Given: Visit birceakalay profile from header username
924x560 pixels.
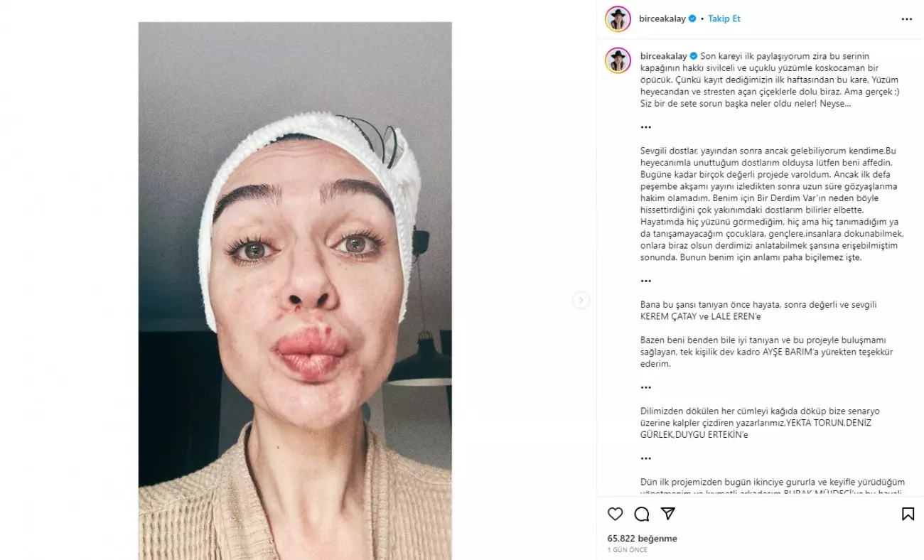Looking at the screenshot, I should pyautogui.click(x=662, y=18).
